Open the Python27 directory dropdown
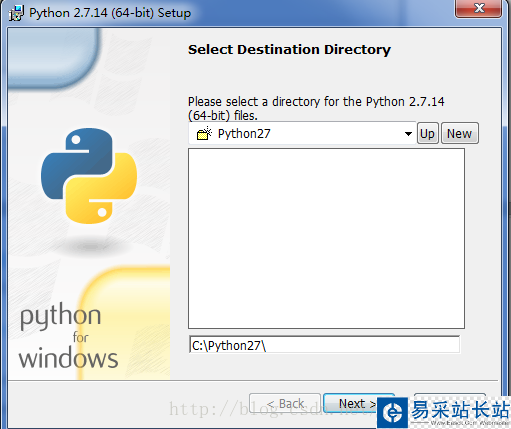The image size is (511, 429). tap(302, 133)
